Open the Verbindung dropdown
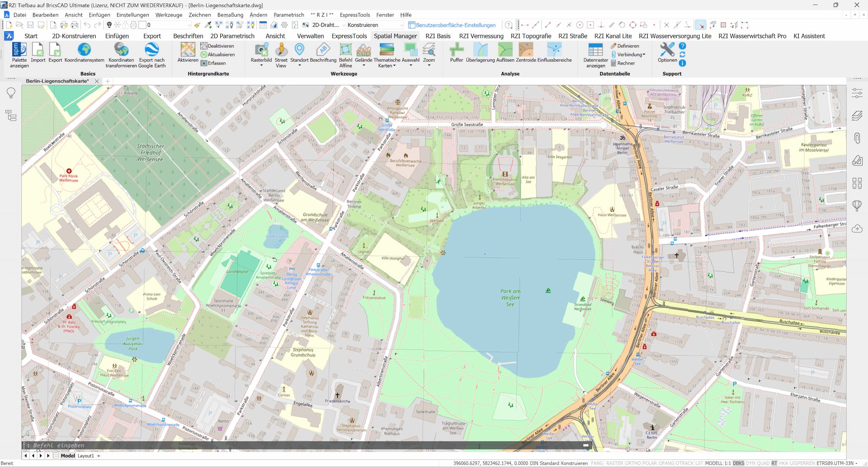 (629, 54)
